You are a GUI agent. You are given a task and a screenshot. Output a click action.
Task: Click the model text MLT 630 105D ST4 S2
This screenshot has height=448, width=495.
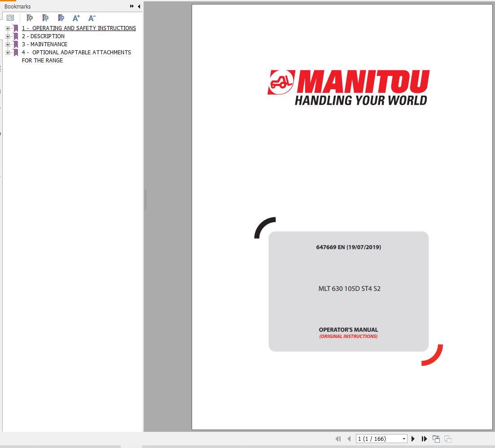click(350, 289)
